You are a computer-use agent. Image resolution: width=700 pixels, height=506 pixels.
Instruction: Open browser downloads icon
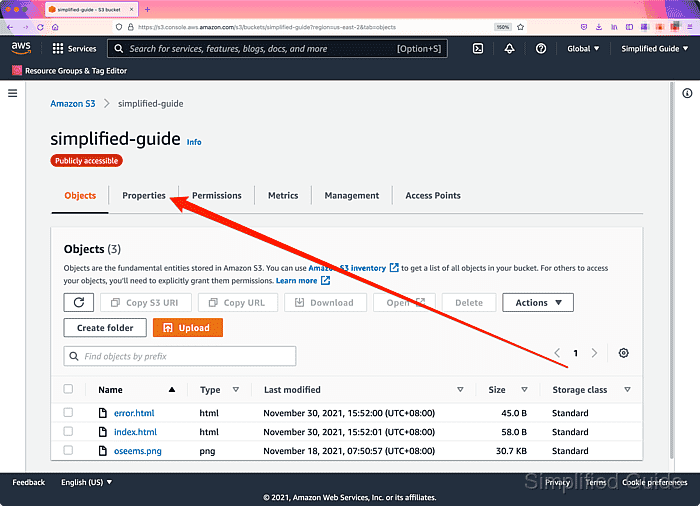point(599,27)
